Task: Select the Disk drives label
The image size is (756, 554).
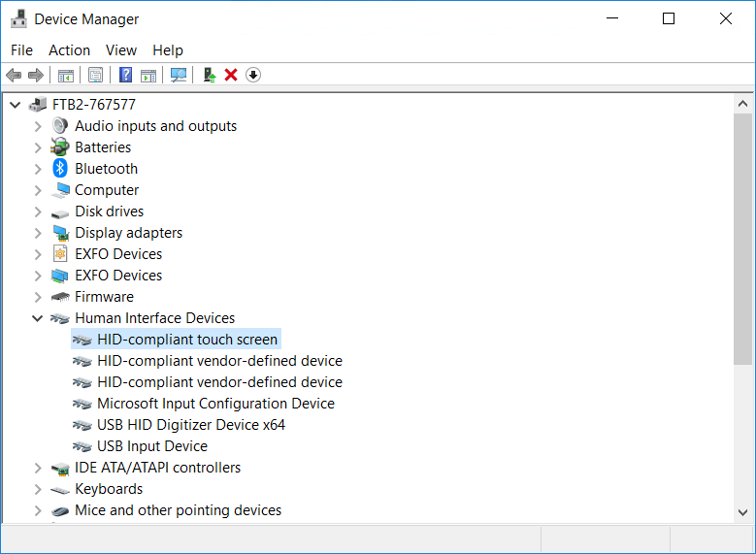Action: [109, 212]
